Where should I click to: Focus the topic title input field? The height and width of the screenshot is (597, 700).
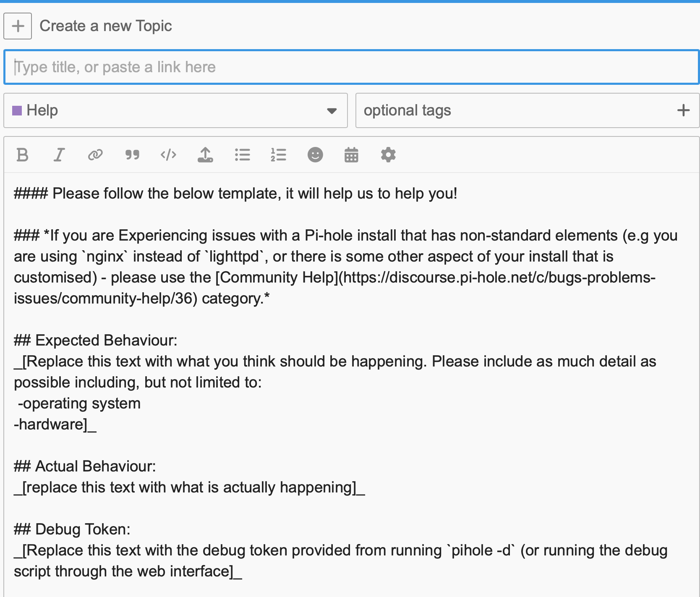352,67
